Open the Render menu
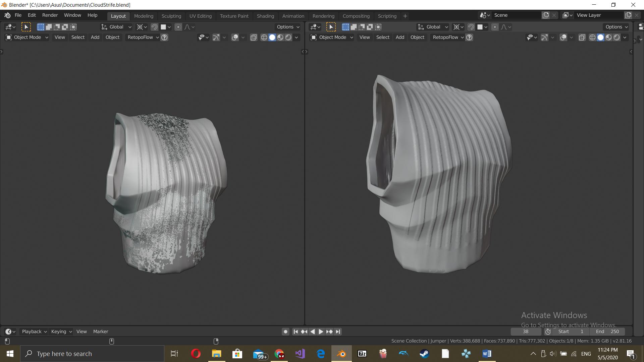 point(50,15)
